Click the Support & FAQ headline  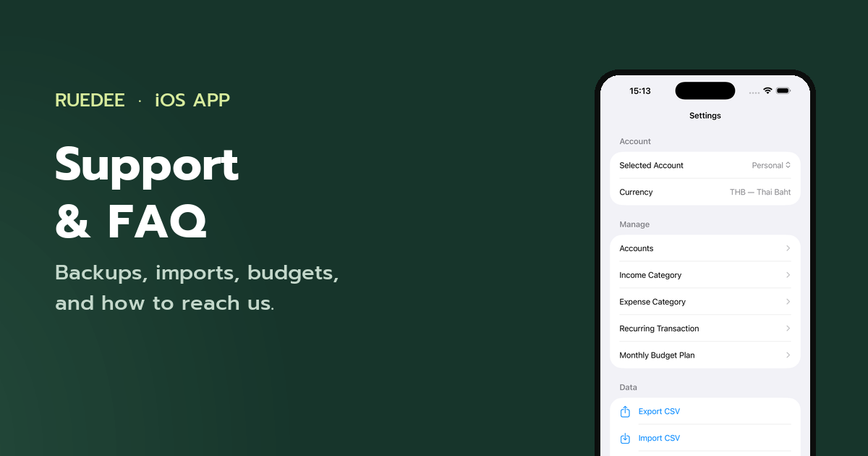147,193
